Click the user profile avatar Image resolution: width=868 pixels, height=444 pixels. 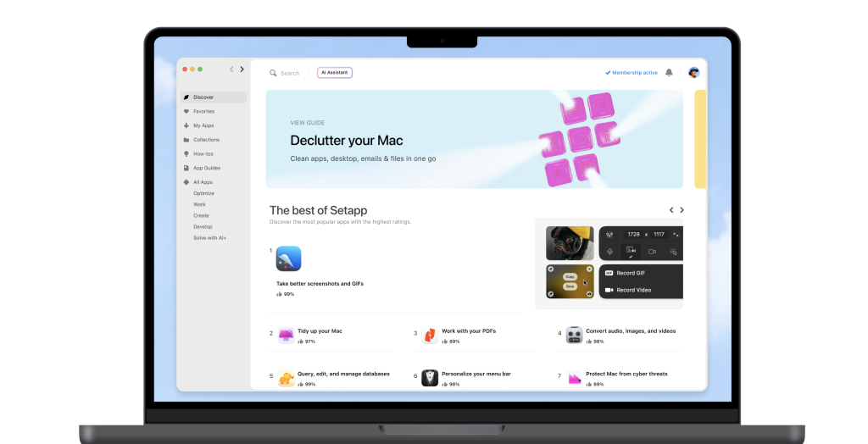click(693, 73)
